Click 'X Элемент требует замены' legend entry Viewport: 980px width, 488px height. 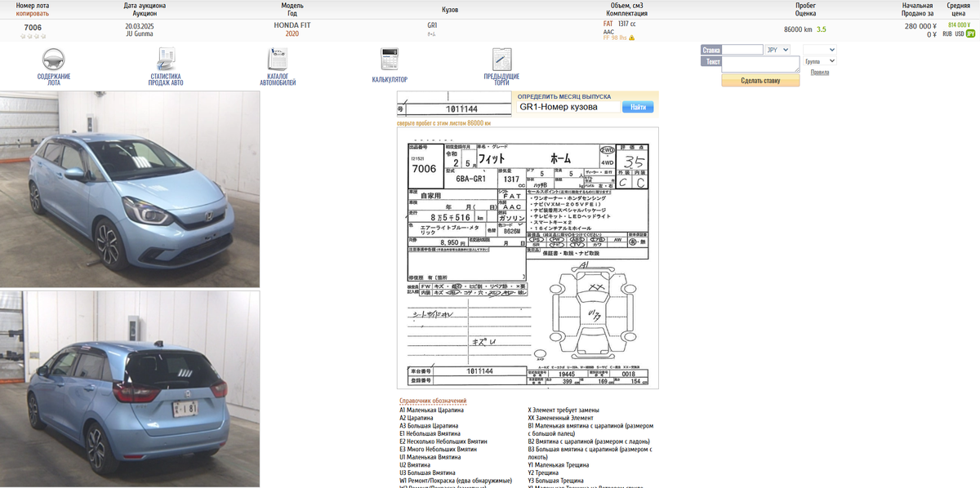[x=563, y=410]
